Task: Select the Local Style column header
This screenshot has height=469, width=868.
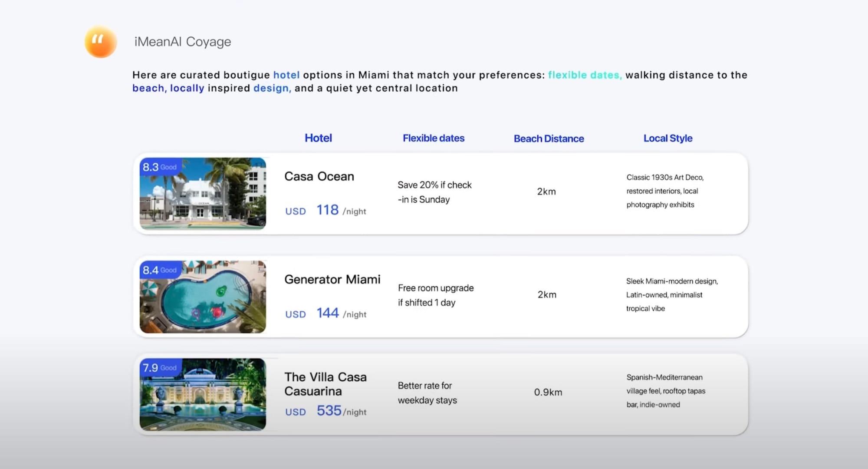Action: coord(667,138)
